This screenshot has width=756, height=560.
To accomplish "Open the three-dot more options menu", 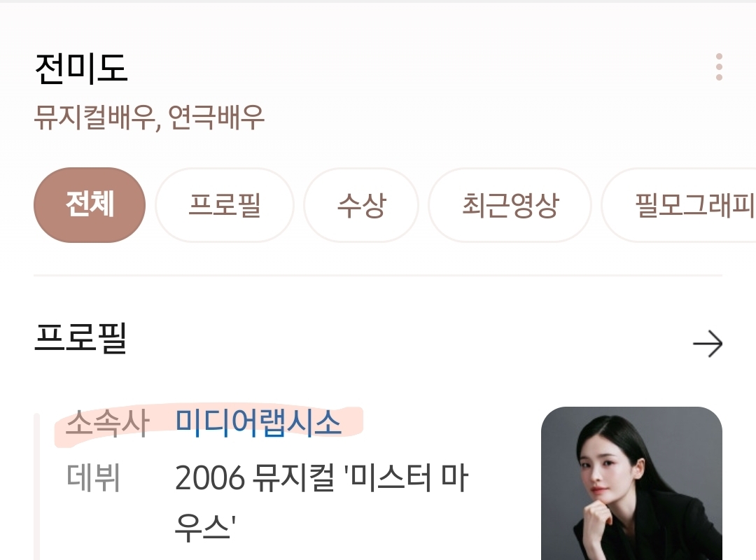I will pos(719,67).
